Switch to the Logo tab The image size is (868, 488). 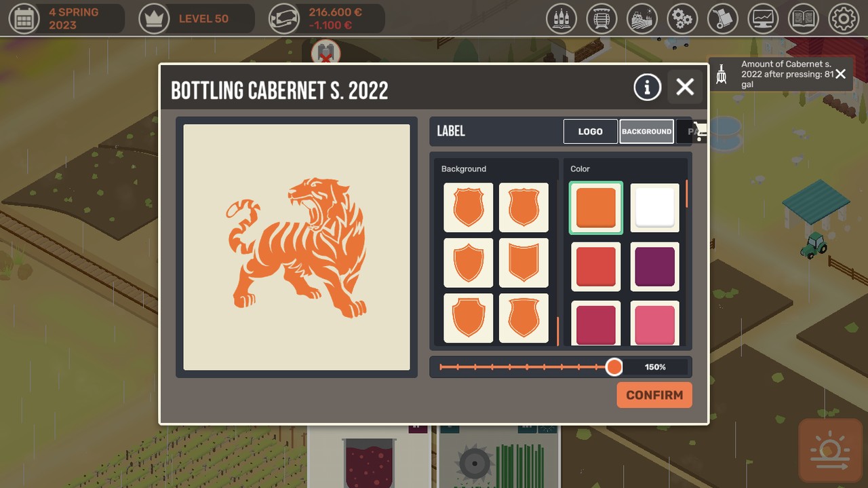[591, 132]
